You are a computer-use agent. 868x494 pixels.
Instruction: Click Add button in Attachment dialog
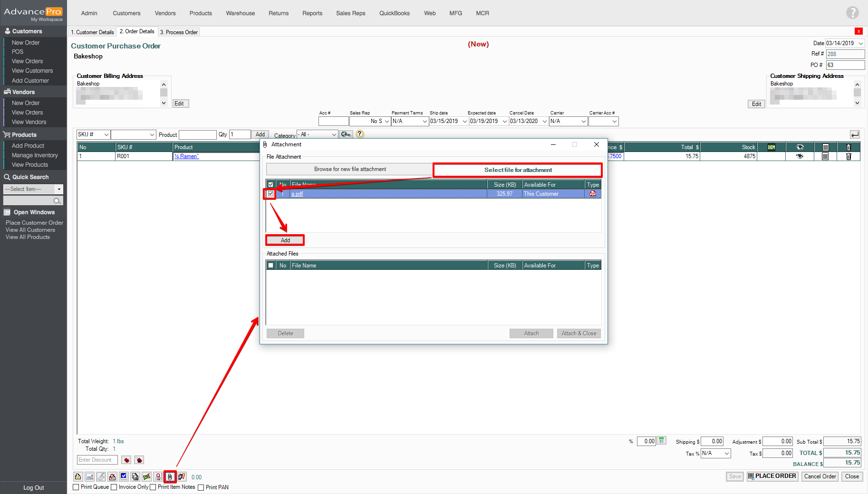pos(285,240)
